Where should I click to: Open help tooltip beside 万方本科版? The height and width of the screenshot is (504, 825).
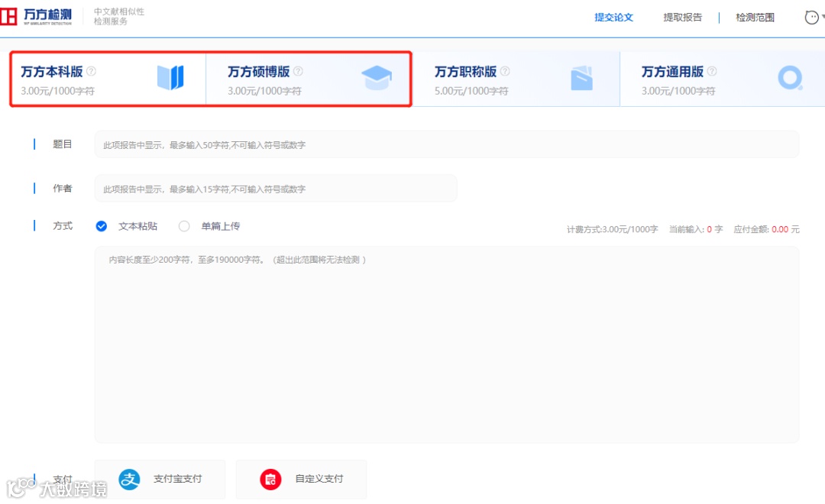[91, 71]
